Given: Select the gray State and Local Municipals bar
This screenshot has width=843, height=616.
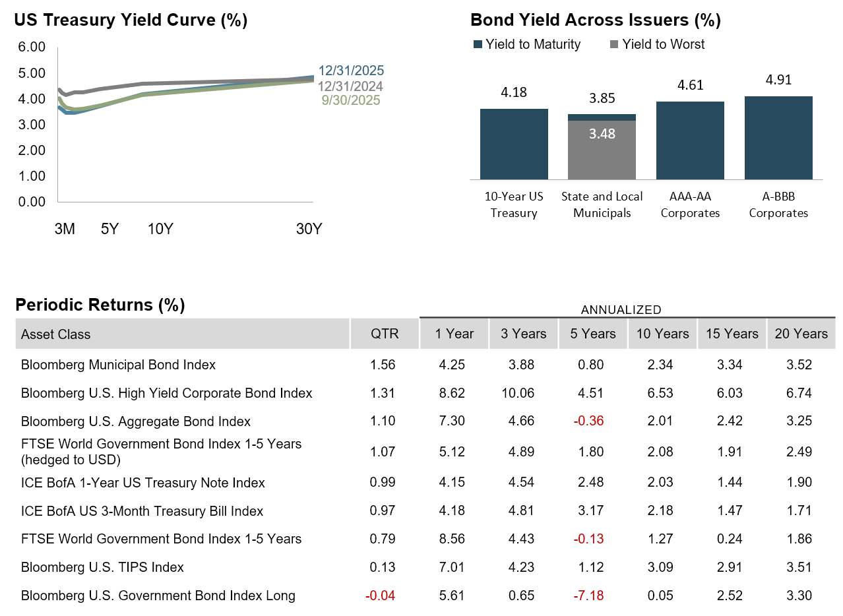Looking at the screenshot, I should pyautogui.click(x=602, y=150).
